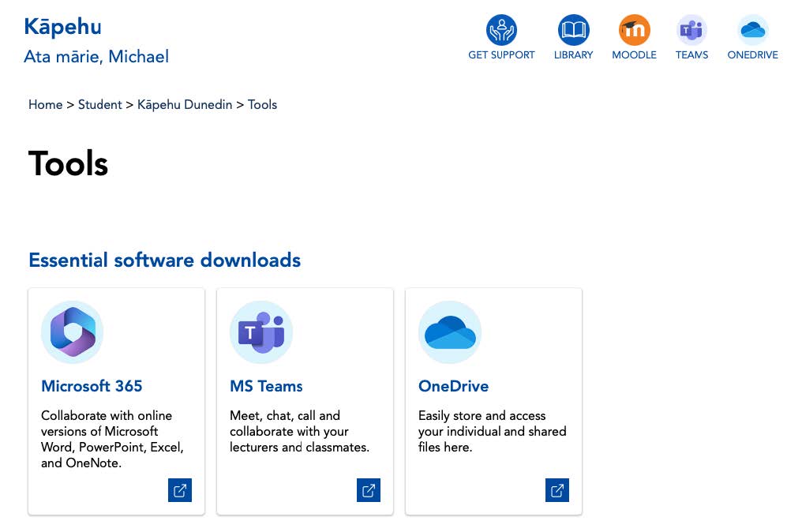Open the Microsoft 365 heading link

tap(92, 386)
